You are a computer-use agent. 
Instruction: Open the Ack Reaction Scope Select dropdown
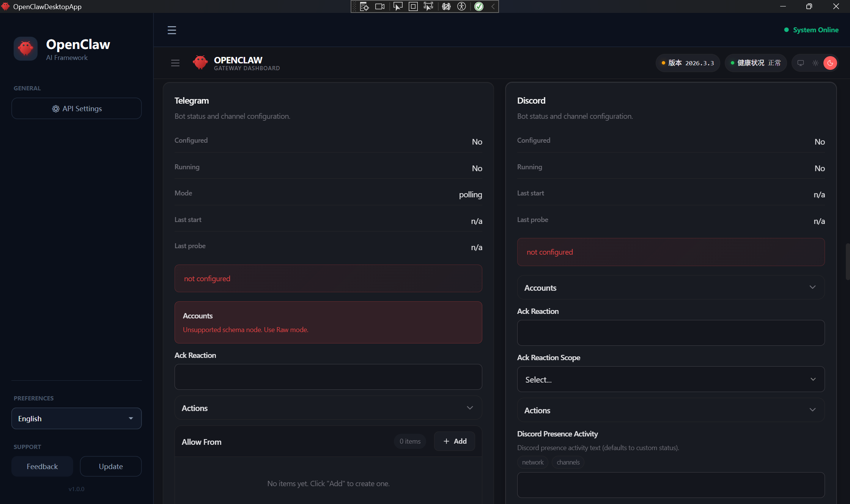[x=671, y=379]
